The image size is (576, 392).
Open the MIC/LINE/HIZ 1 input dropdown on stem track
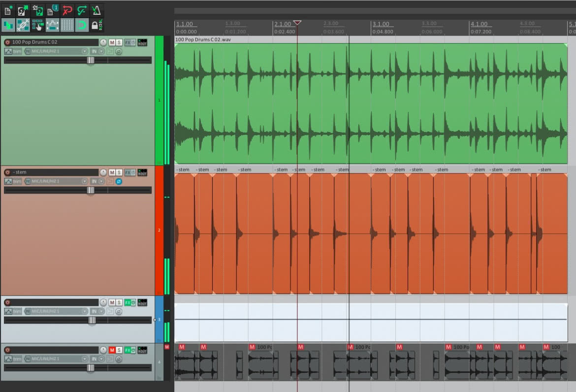[x=56, y=182]
